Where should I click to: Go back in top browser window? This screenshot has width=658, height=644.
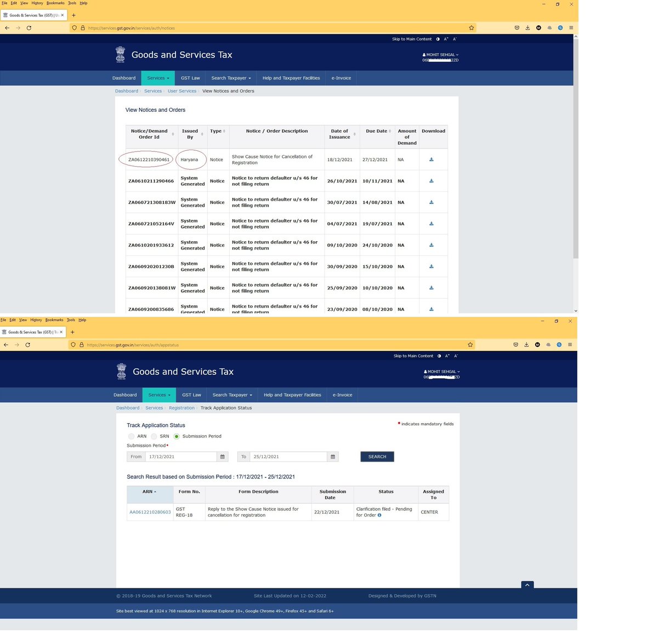pos(7,28)
